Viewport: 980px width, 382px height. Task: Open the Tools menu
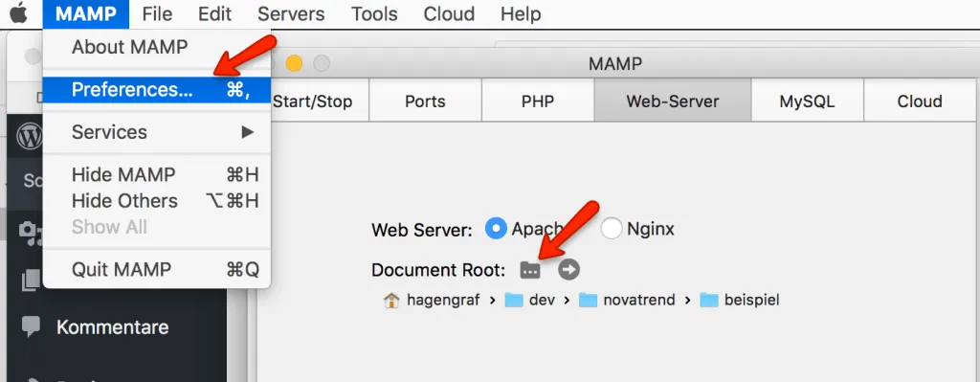374,13
